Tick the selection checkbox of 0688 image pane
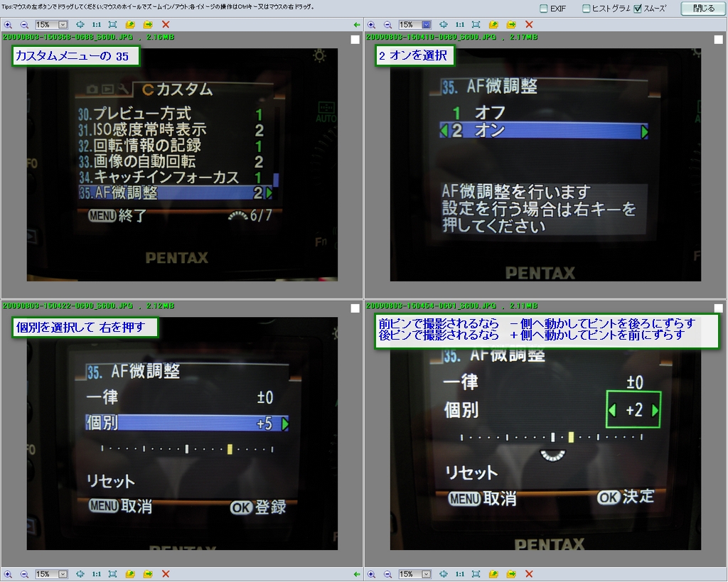 (x=355, y=40)
